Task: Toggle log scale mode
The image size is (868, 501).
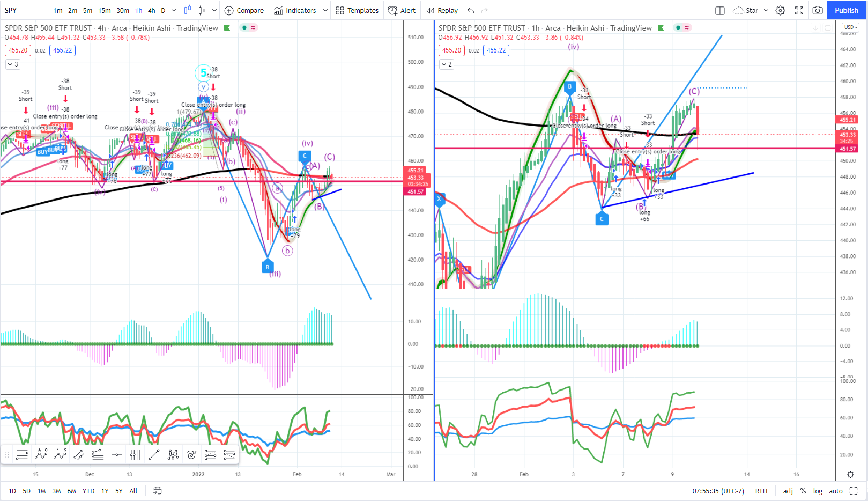Action: coord(818,491)
